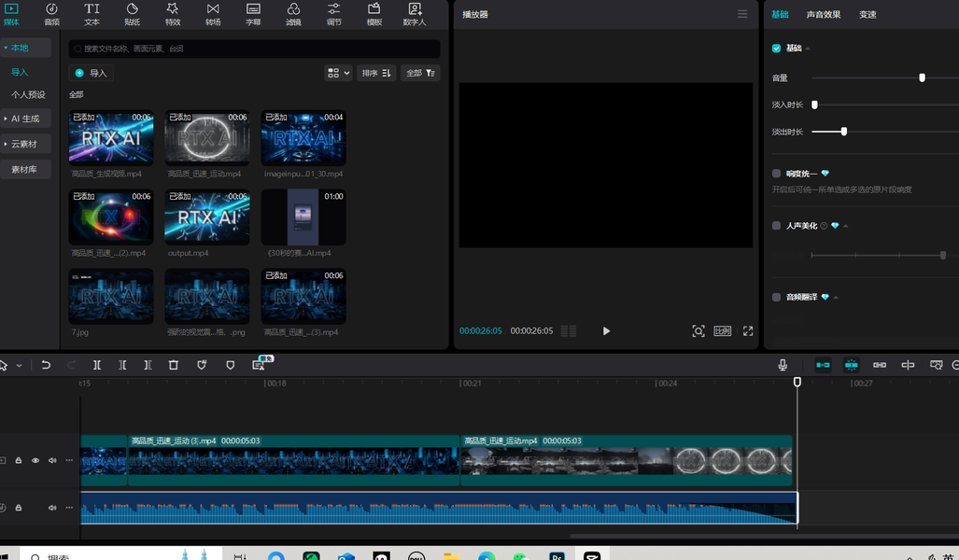
Task: Collapse the 本地 sidebar section
Action: (x=6, y=48)
